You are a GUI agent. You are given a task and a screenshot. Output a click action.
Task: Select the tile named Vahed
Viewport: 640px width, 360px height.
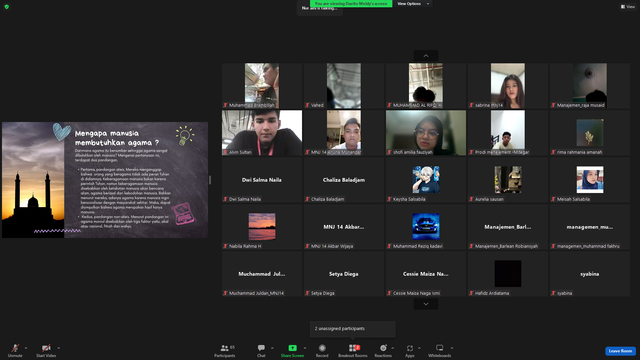coord(344,86)
